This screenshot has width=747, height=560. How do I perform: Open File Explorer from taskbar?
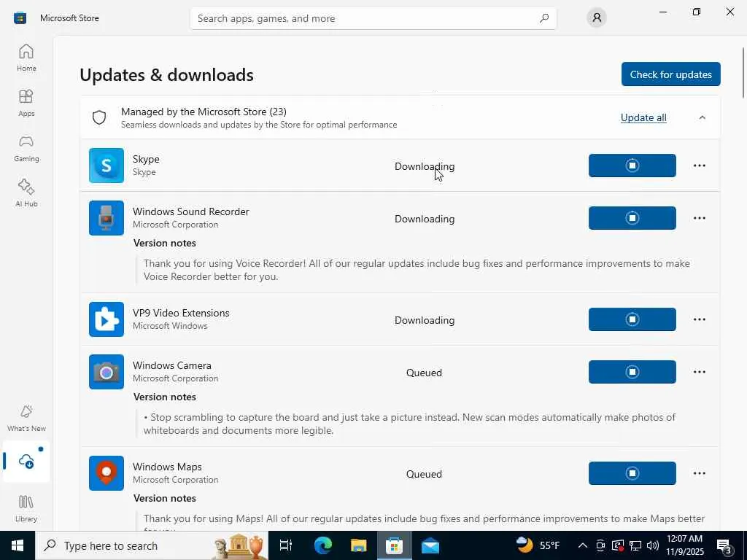click(x=358, y=545)
